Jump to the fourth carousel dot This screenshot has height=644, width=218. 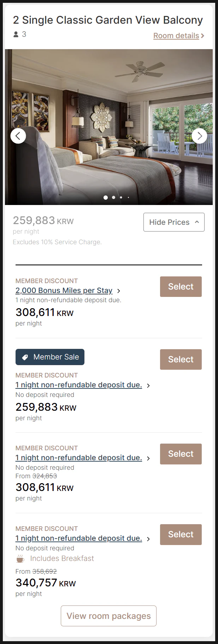tap(128, 198)
